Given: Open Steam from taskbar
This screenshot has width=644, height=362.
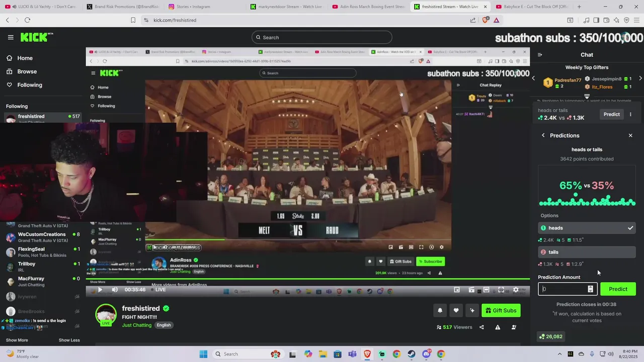Looking at the screenshot, I should tap(411, 354).
